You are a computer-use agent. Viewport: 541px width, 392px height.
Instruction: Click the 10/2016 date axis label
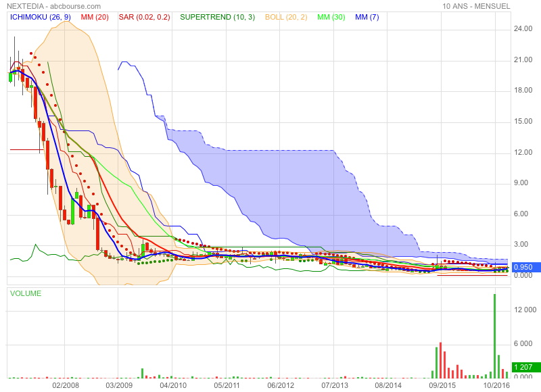click(496, 385)
